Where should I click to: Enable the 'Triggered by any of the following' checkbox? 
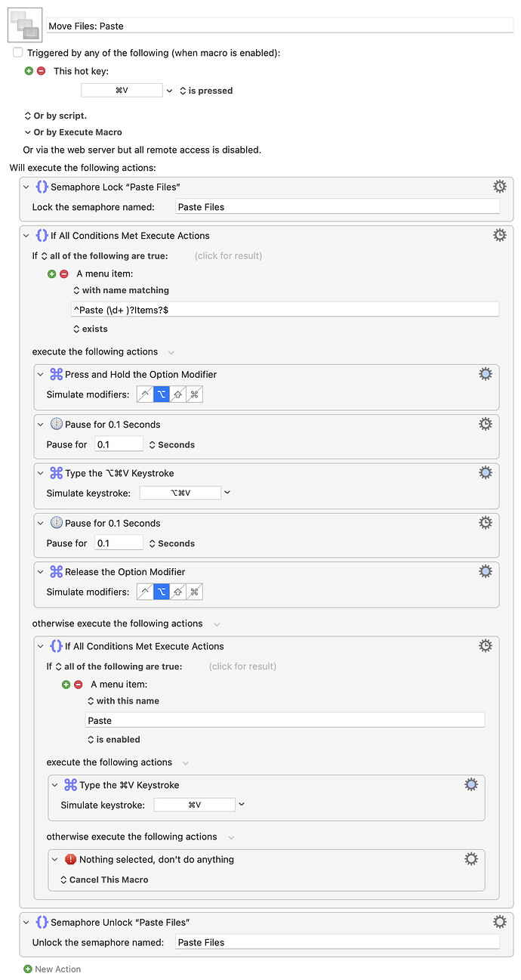pyautogui.click(x=17, y=52)
